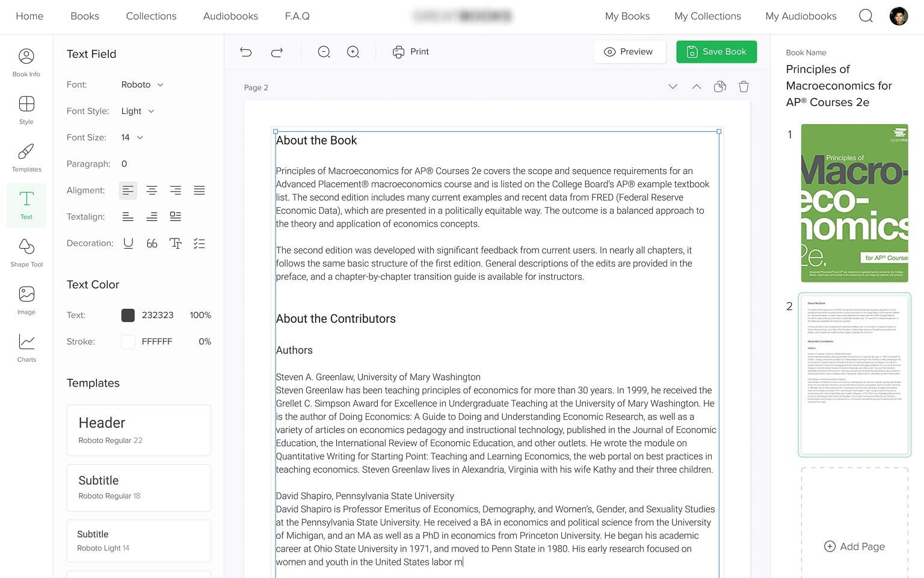Image resolution: width=924 pixels, height=578 pixels.
Task: Edit text opacity 100%
Action: (200, 315)
